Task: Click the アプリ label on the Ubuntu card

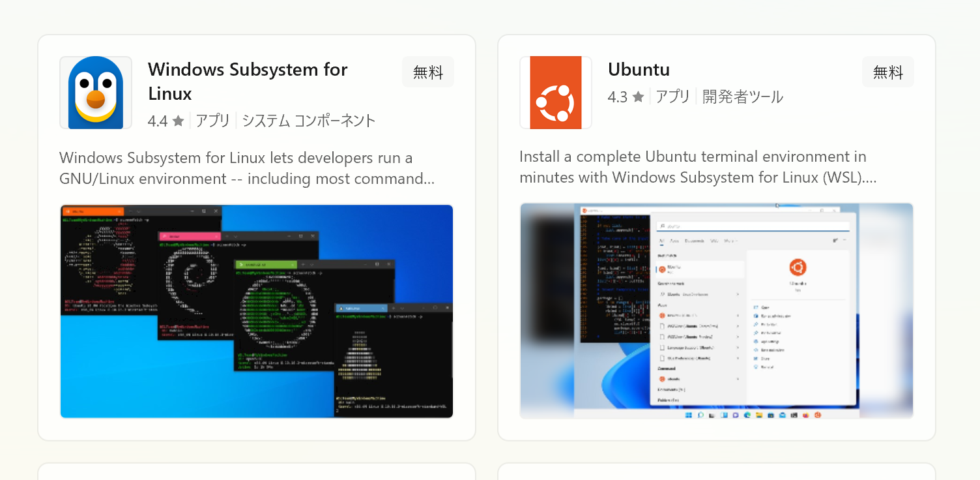Action: 672,97
